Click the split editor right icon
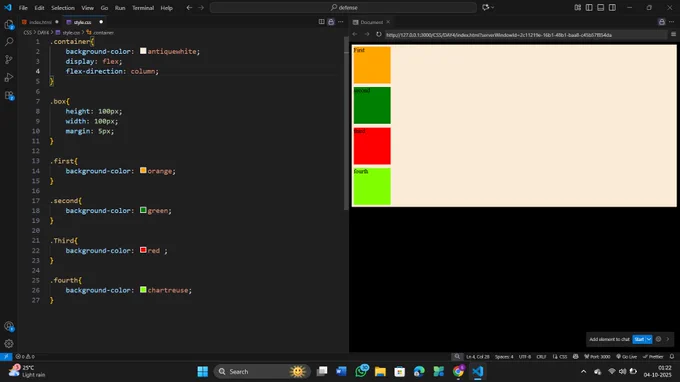680x382 pixels. (321, 22)
